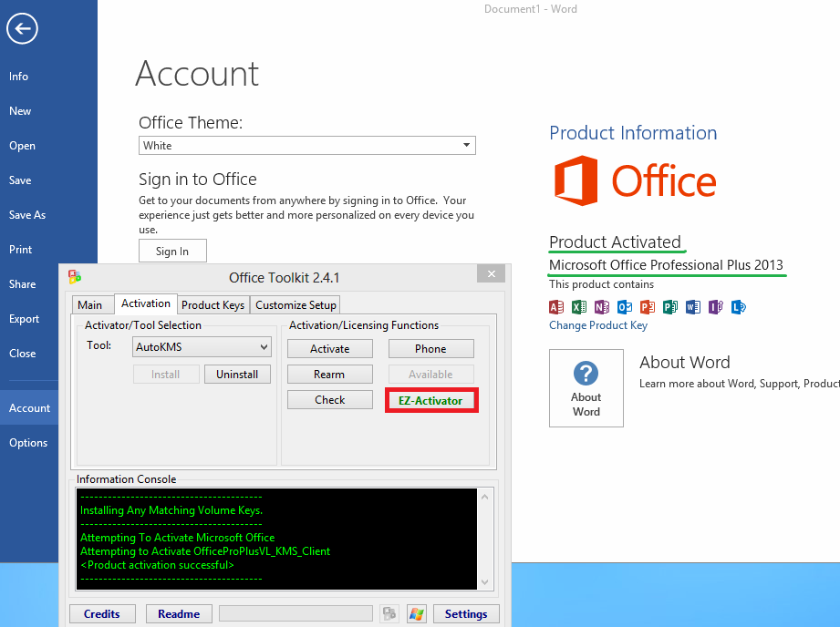Click the "Product Activated" text

(x=615, y=242)
